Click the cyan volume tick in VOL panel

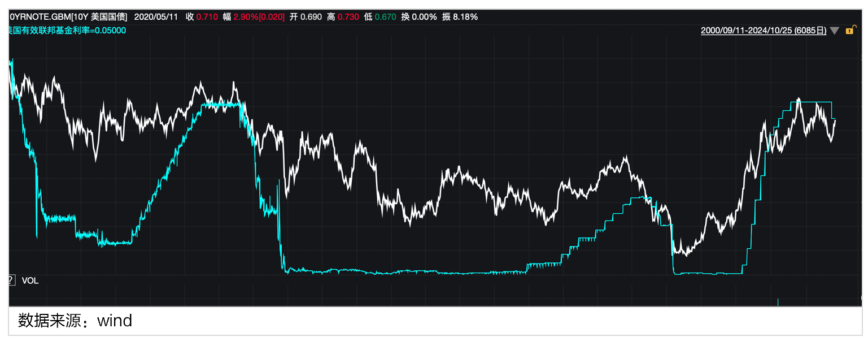(778, 302)
